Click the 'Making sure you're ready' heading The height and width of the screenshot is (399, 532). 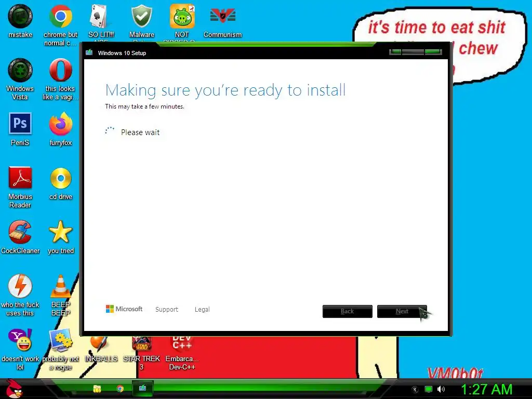tap(225, 90)
